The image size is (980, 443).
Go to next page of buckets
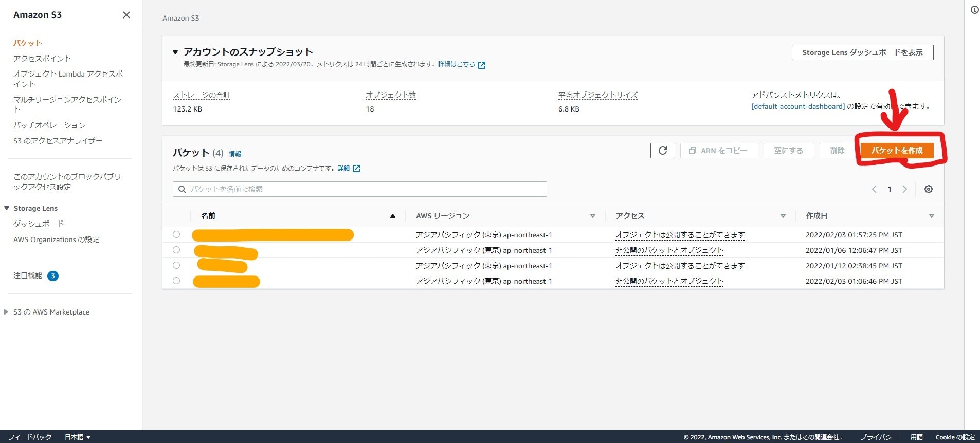click(x=904, y=189)
